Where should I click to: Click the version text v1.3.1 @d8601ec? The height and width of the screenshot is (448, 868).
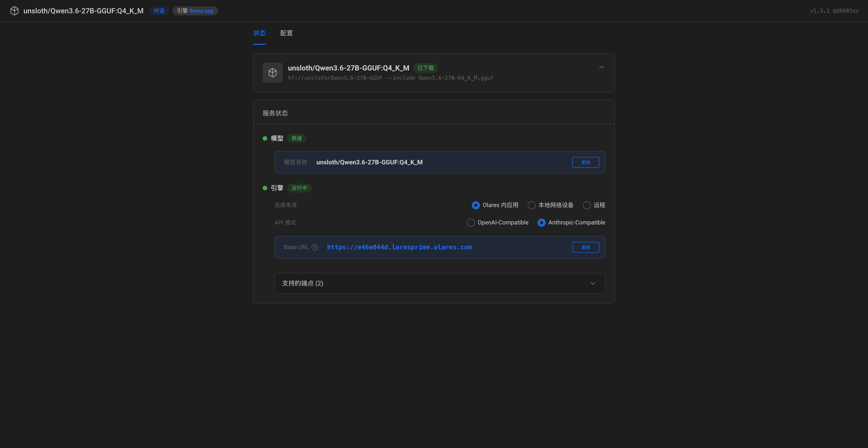[x=834, y=11]
